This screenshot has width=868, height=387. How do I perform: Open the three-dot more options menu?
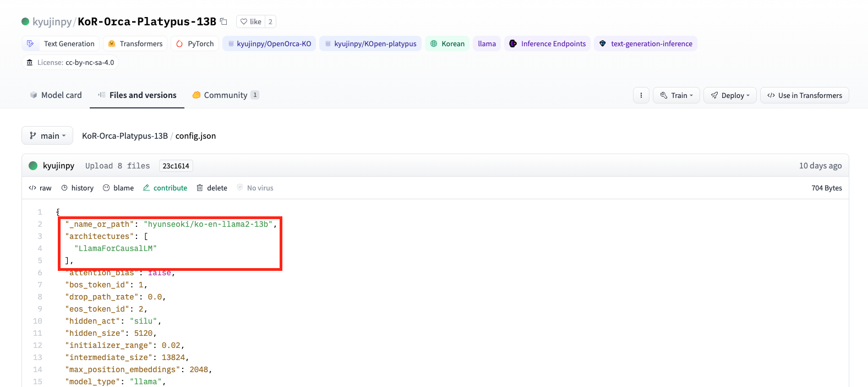(x=641, y=95)
